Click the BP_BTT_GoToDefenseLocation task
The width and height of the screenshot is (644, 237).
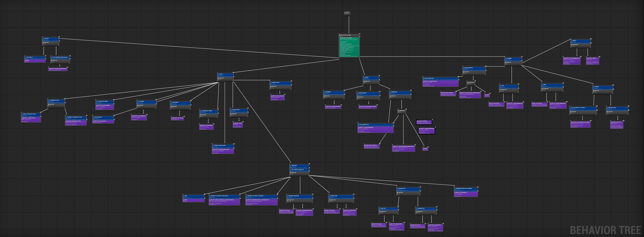(x=581, y=124)
